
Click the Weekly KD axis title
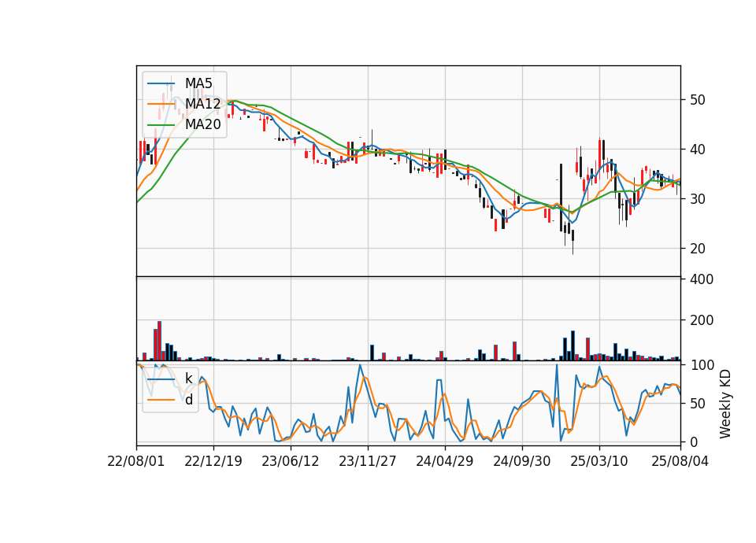click(725, 404)
